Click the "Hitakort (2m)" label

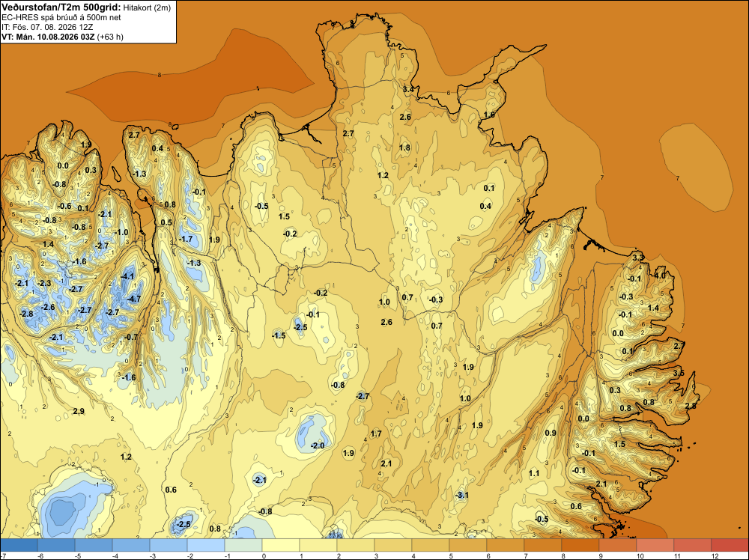(147, 7)
